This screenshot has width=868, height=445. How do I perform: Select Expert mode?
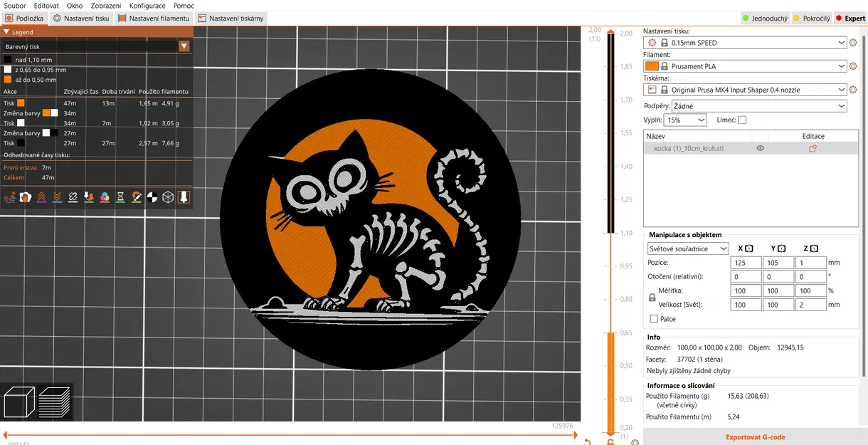tap(850, 19)
